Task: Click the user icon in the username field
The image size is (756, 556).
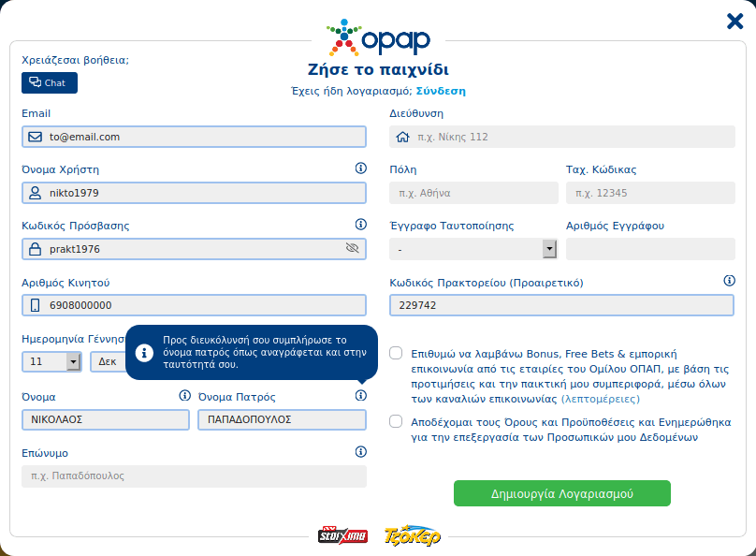Action: [36, 193]
